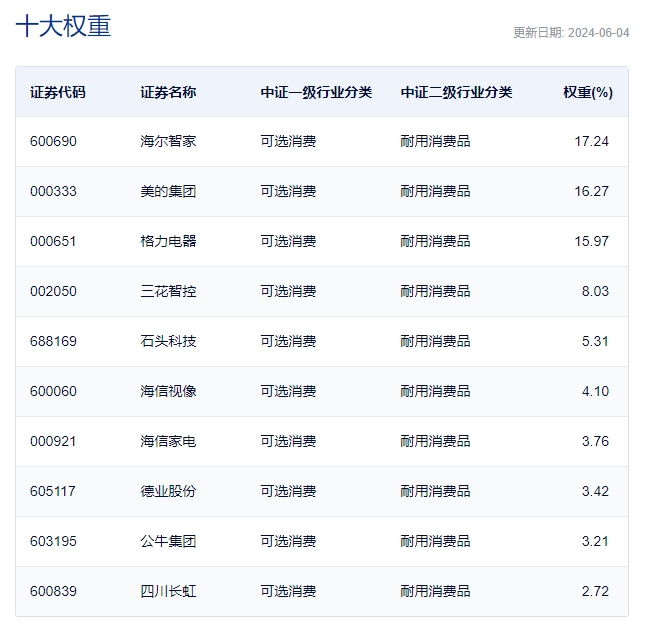Click weight value 3.76

click(595, 442)
